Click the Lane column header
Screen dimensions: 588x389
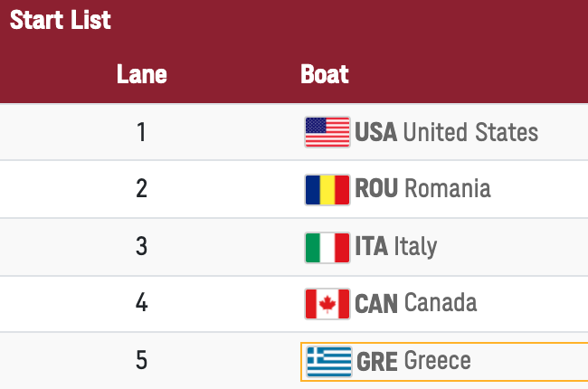point(142,74)
